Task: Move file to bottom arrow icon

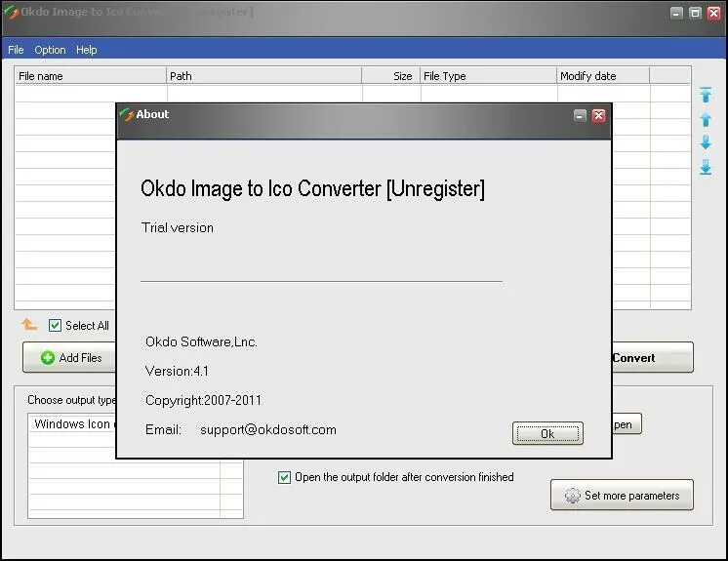Action: [x=706, y=167]
